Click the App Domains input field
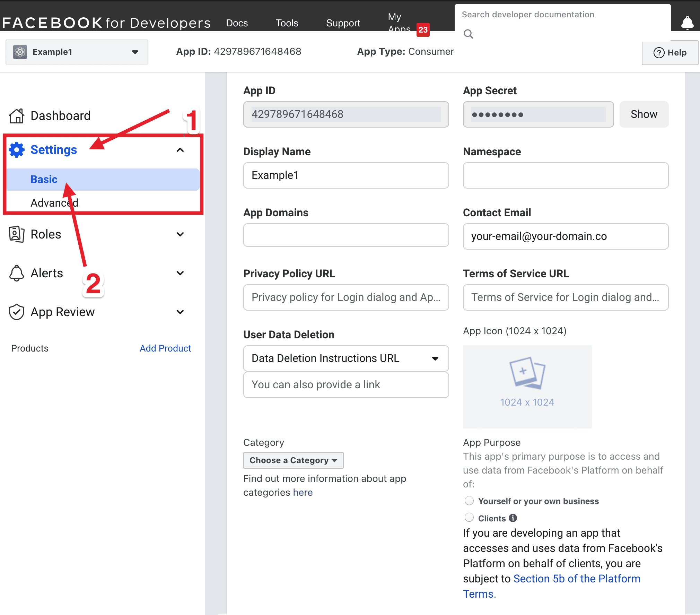Image resolution: width=700 pixels, height=615 pixels. coord(346,235)
